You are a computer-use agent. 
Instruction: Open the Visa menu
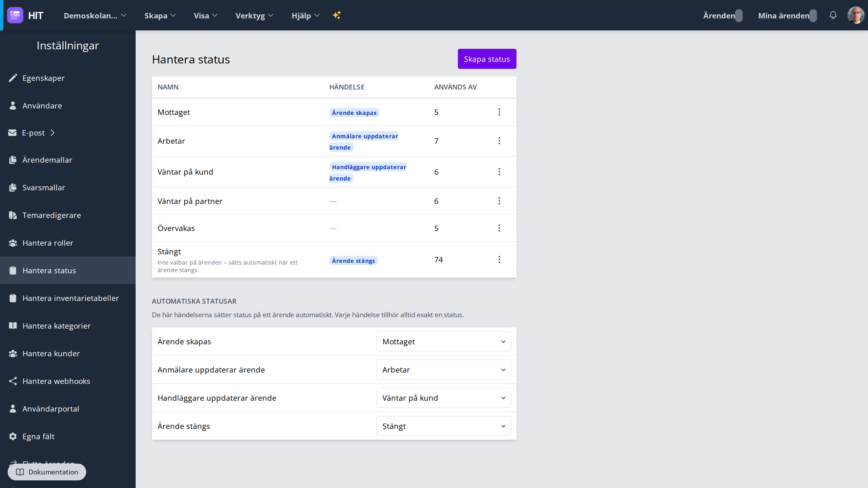coord(206,15)
